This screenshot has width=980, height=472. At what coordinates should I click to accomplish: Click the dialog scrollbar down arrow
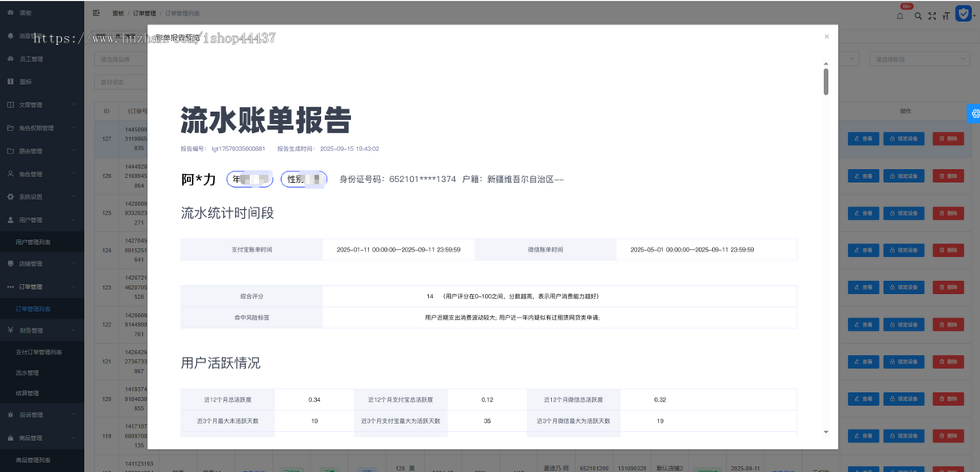click(x=826, y=431)
